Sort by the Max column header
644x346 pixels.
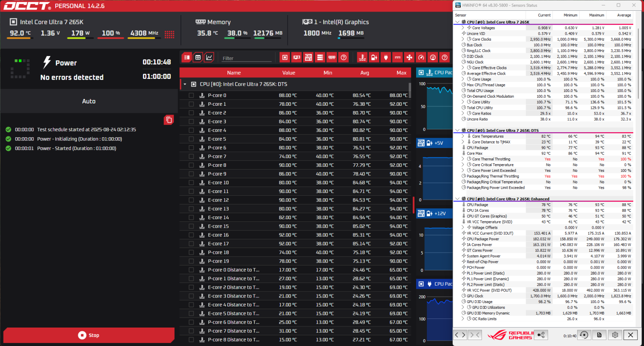[x=401, y=73]
